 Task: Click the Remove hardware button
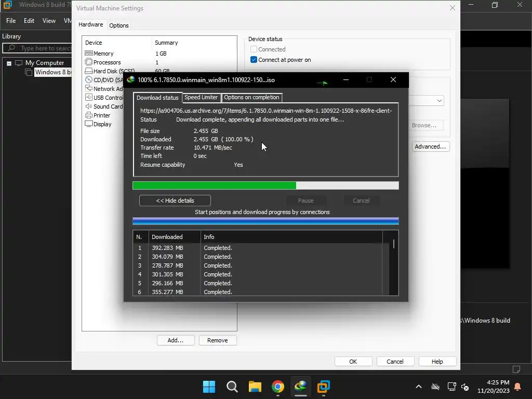[x=218, y=340]
